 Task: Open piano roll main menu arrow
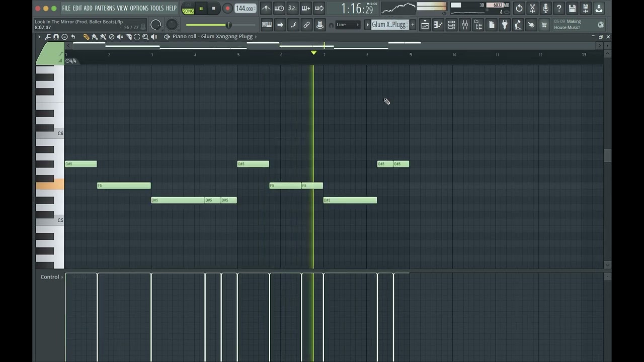39,37
